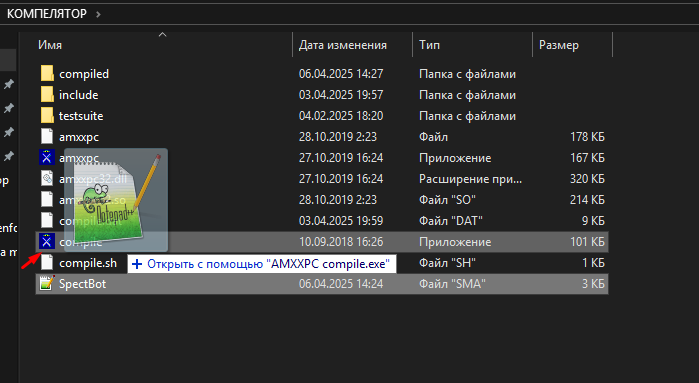Expand the chevron after КОМПЕЛЯТОР breadcrumb
Screen dimensions: 699x383
(98, 14)
